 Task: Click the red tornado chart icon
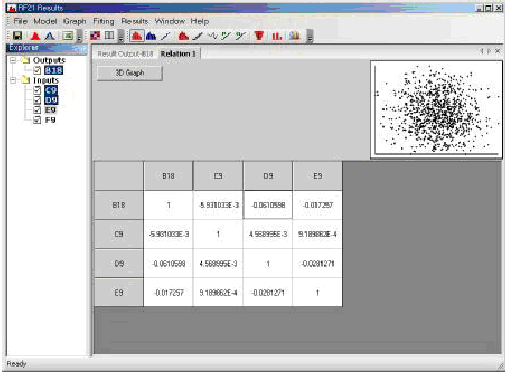click(x=259, y=35)
